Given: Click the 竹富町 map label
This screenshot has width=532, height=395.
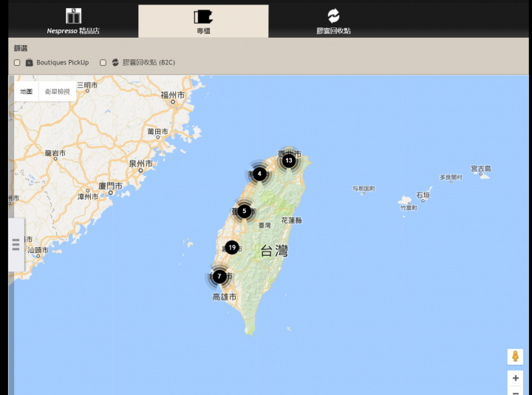Looking at the screenshot, I should (409, 208).
